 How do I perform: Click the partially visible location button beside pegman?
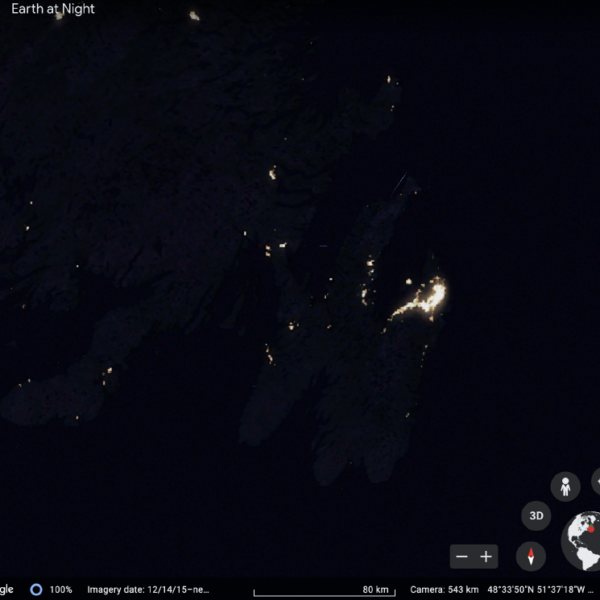point(595,484)
